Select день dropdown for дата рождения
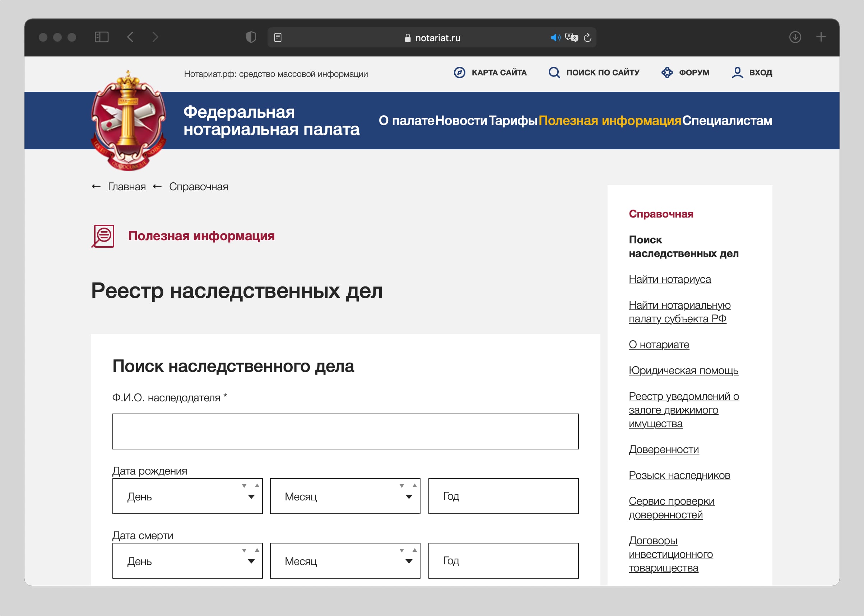 tap(187, 496)
